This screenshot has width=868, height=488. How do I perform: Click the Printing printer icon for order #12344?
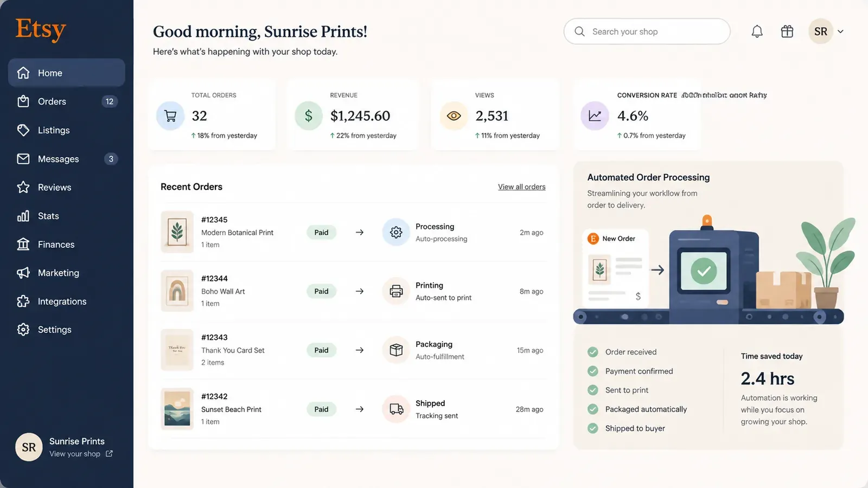coord(396,291)
